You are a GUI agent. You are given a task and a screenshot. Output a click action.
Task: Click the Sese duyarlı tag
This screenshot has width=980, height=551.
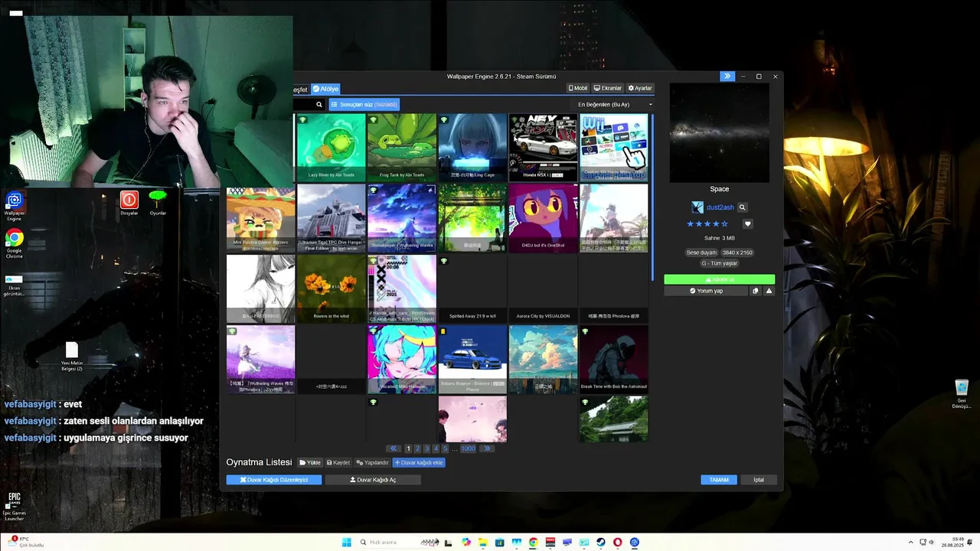click(x=701, y=253)
